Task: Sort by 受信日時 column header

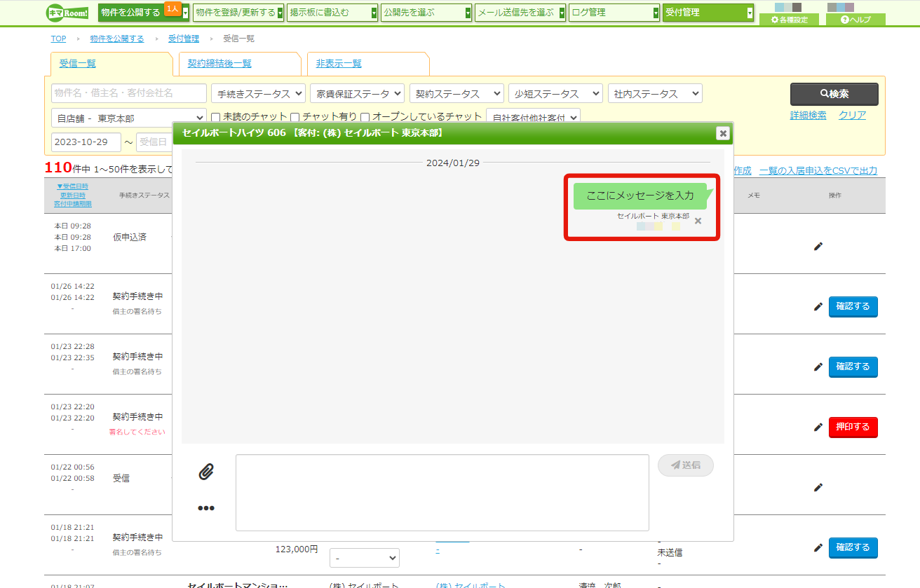Action: tap(72, 186)
